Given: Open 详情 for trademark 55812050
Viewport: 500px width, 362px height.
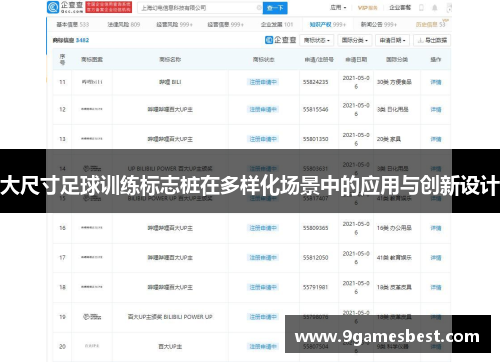Looking at the screenshot, I should 436,258.
